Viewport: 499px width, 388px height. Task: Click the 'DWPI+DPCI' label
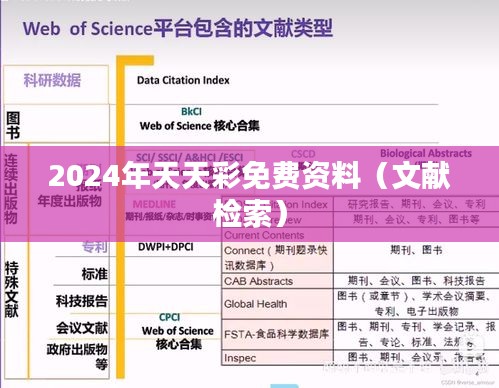click(x=166, y=247)
